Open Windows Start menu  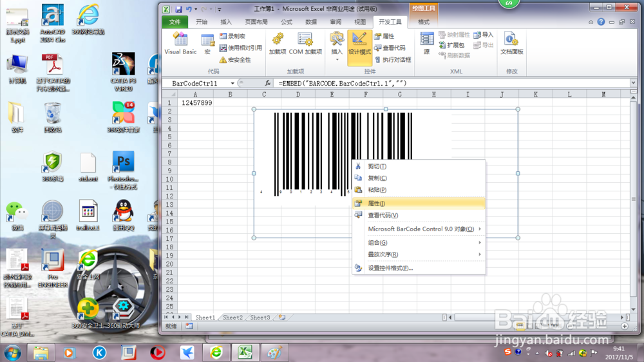(12, 352)
